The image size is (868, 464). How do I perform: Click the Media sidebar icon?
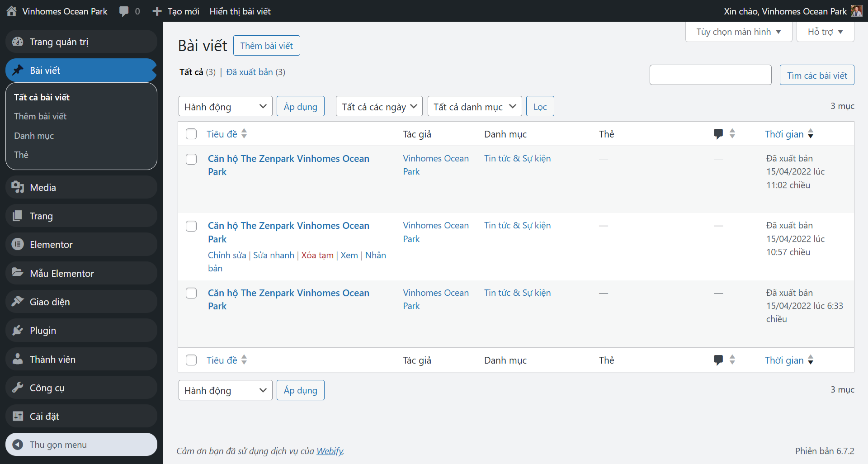pyautogui.click(x=18, y=187)
